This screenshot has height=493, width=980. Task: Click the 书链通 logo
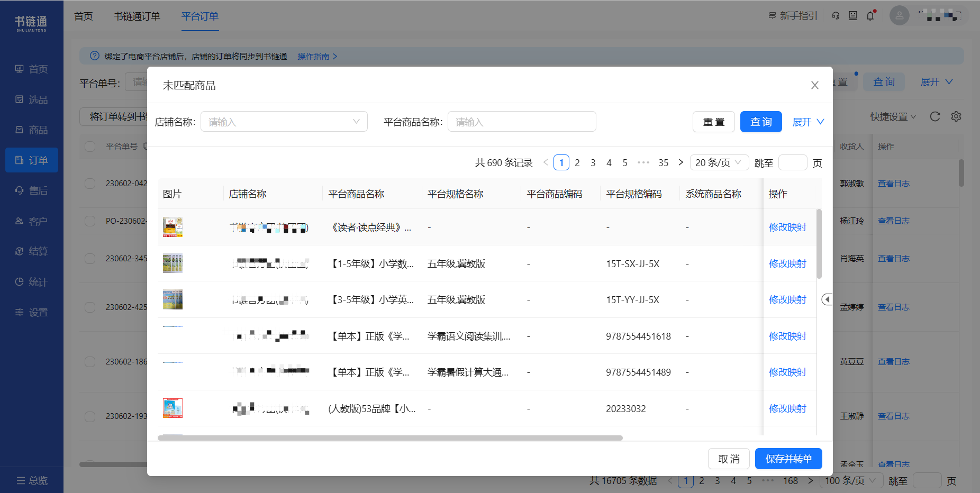[31, 23]
